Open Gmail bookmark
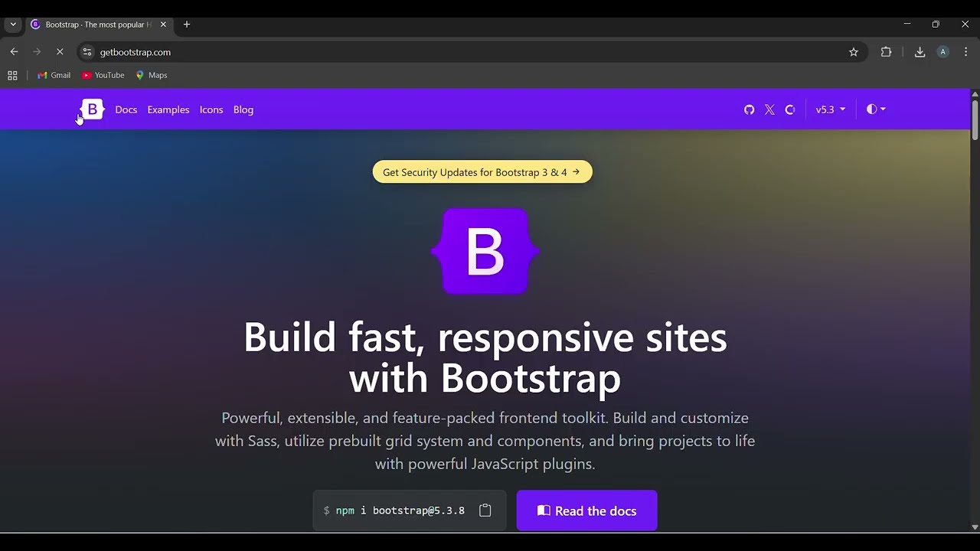 point(54,75)
